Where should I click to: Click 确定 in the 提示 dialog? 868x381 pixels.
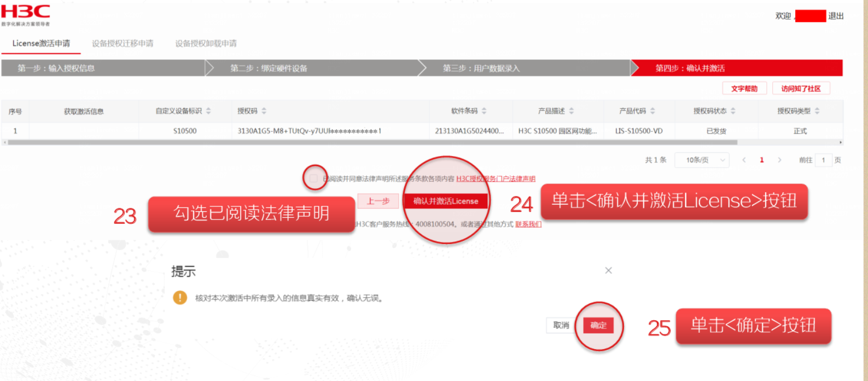pos(598,325)
